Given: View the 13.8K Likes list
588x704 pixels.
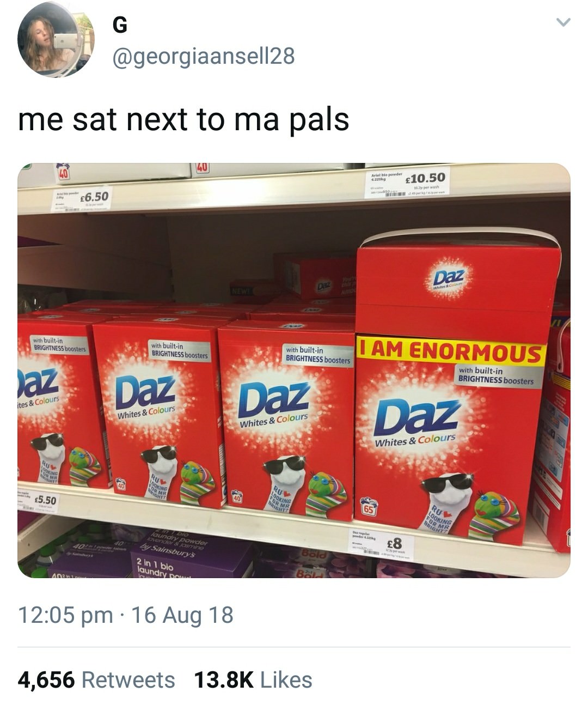Looking at the screenshot, I should [x=253, y=679].
